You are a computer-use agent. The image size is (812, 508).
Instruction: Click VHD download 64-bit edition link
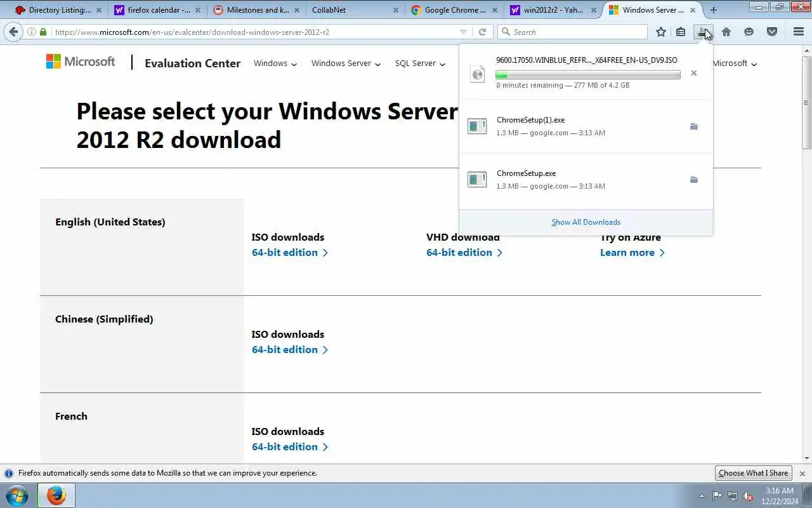coord(464,253)
